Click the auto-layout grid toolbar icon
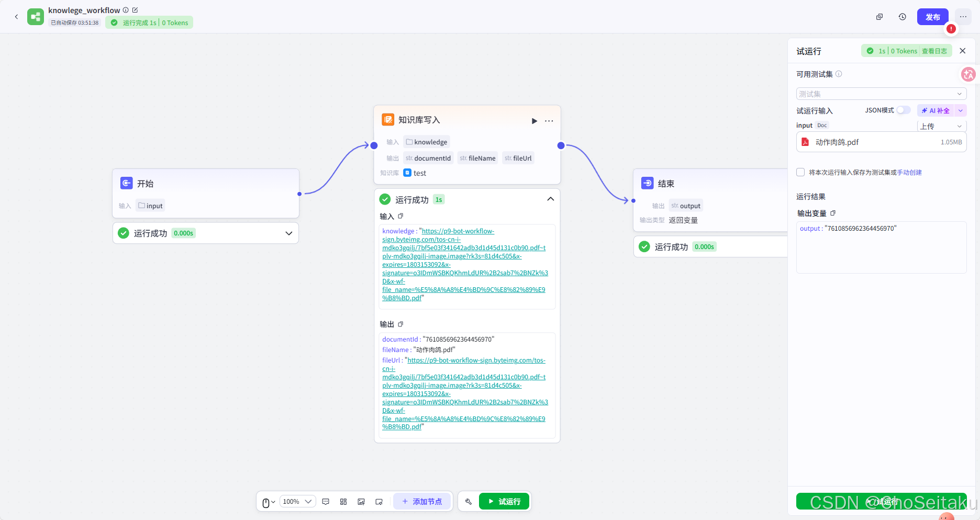Viewport: 980px width, 520px height. [343, 502]
